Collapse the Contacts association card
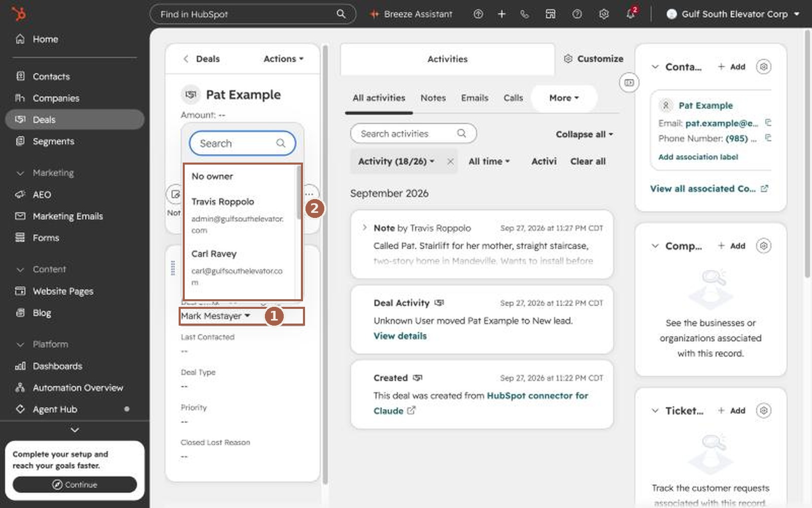This screenshot has height=508, width=812. click(655, 67)
